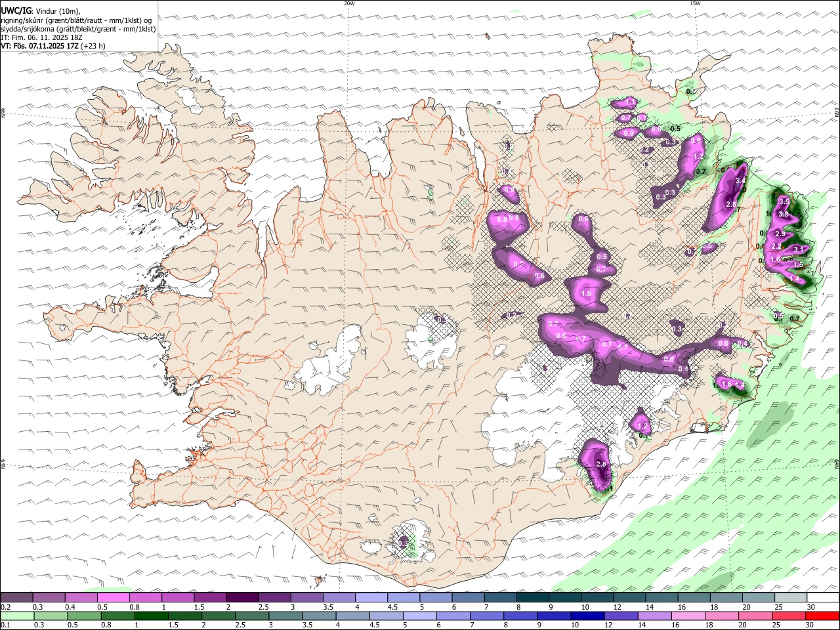Click the 'slydda/snjókoma' legend description line
Viewport: 840px width, 630px height.
79,29
